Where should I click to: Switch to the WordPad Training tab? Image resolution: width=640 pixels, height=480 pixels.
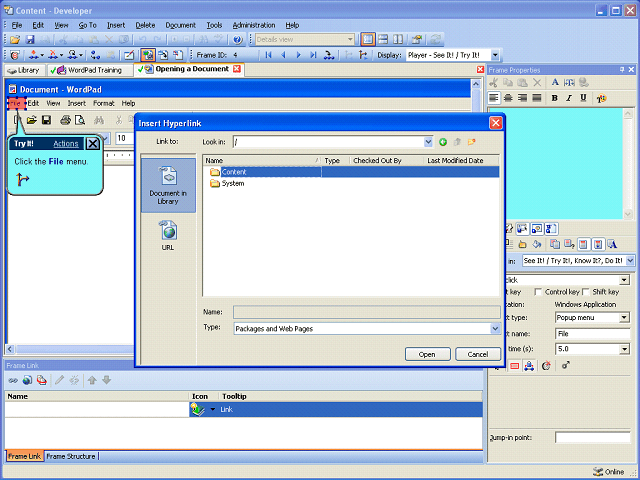coord(90,70)
